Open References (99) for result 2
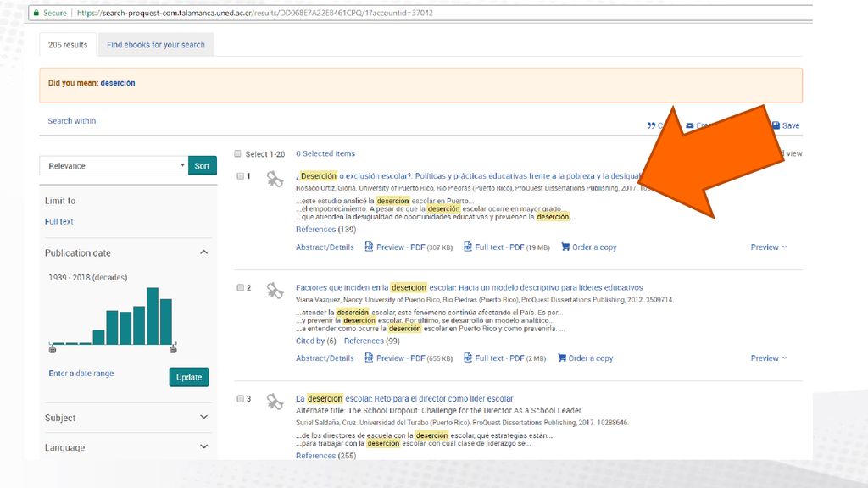The width and height of the screenshot is (868, 488). coord(372,341)
